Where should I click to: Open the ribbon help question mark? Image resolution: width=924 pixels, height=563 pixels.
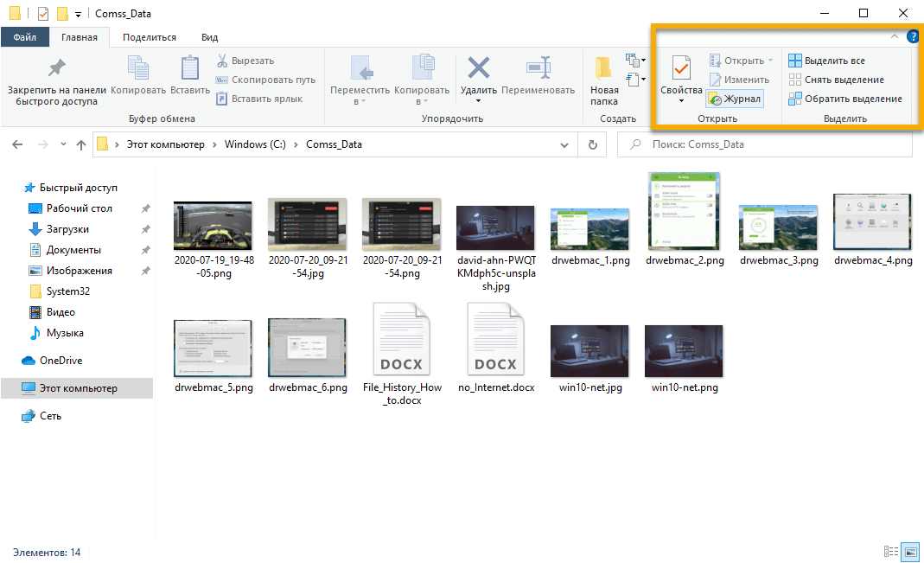912,36
